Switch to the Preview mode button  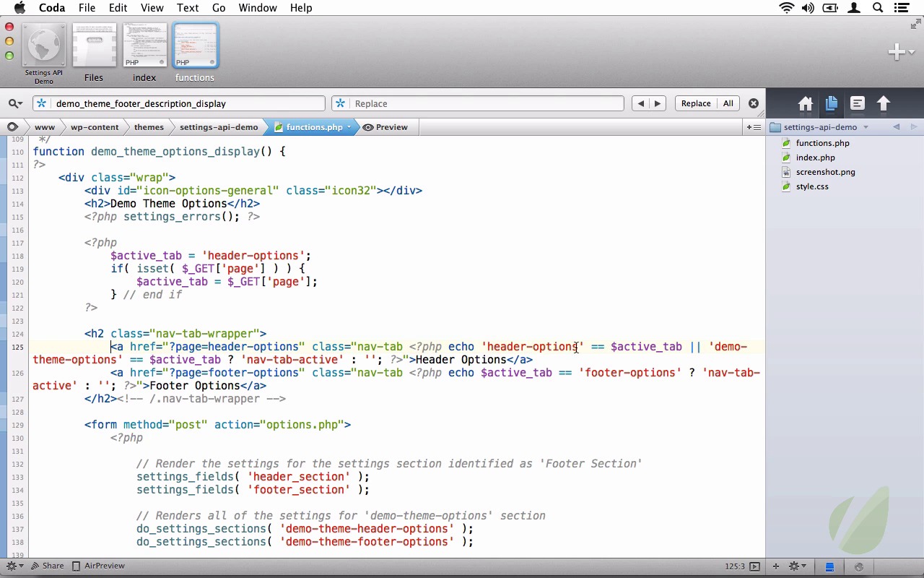pyautogui.click(x=386, y=127)
